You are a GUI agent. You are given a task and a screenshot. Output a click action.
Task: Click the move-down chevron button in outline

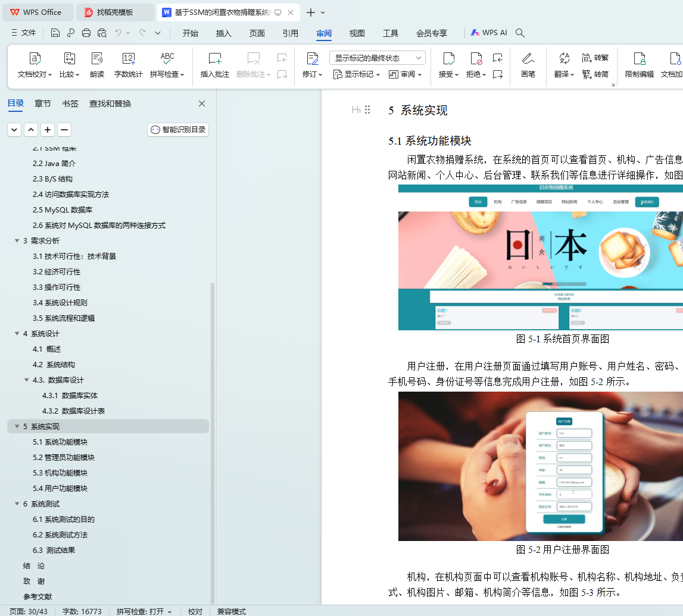click(x=14, y=130)
